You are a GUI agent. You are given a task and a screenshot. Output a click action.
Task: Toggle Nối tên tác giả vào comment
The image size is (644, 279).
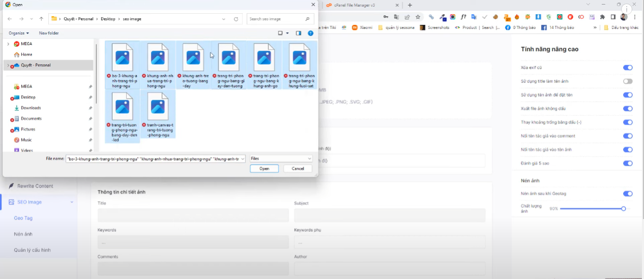(628, 136)
